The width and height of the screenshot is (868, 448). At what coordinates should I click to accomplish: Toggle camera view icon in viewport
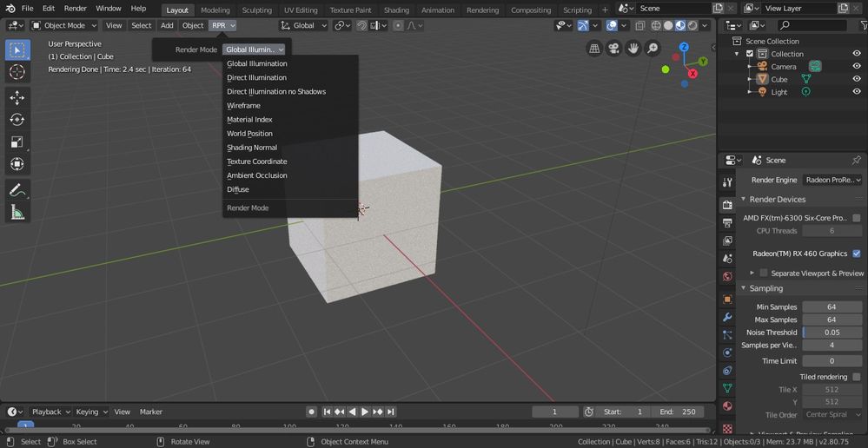pos(613,49)
